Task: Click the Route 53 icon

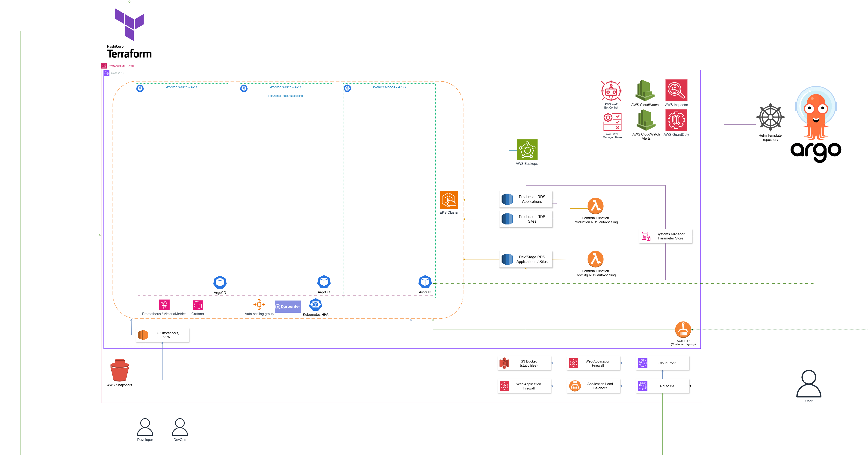Action: click(x=643, y=386)
